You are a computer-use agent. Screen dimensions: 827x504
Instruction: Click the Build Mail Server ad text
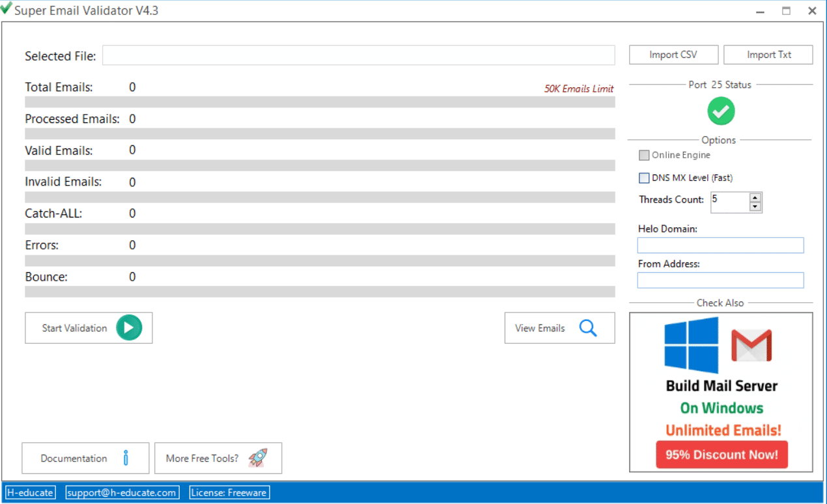pyautogui.click(x=722, y=385)
